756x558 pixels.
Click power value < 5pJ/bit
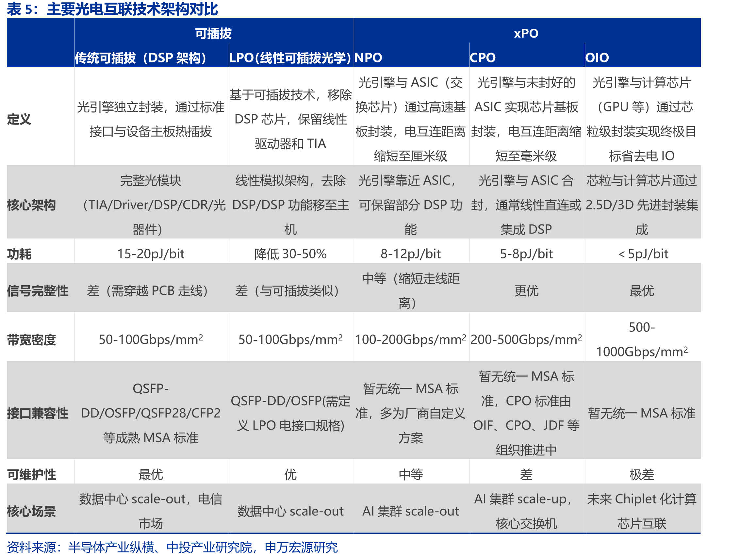click(x=643, y=254)
